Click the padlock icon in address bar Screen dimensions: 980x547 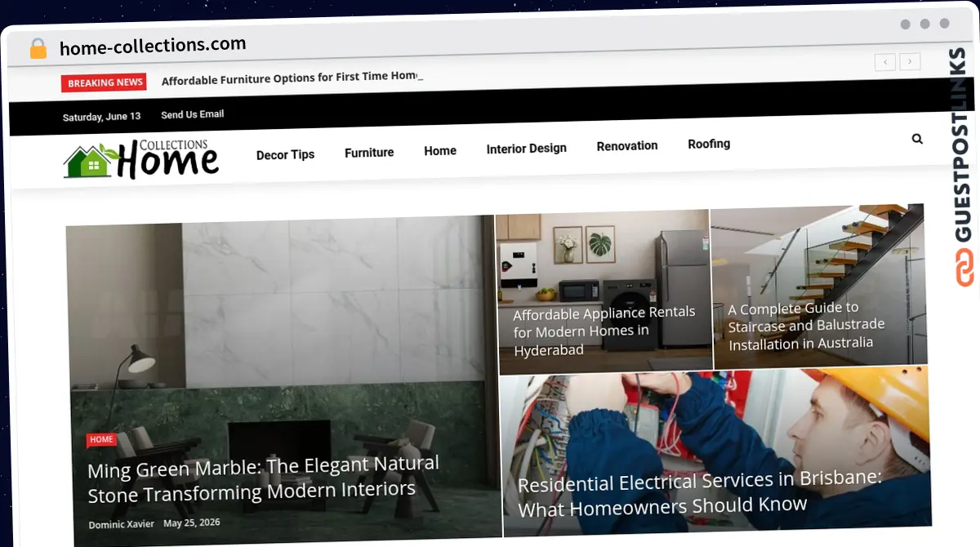pos(38,48)
